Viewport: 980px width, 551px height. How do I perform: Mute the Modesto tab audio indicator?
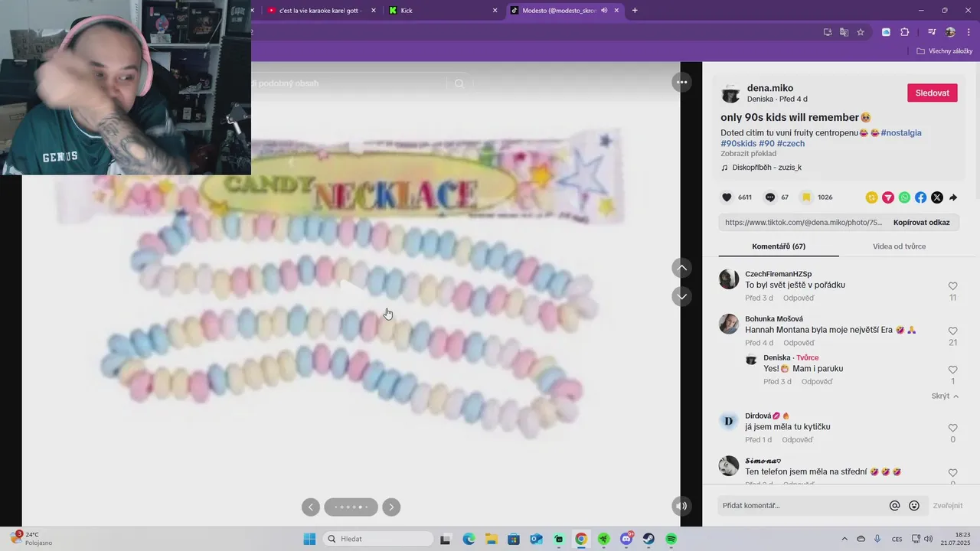tap(604, 11)
